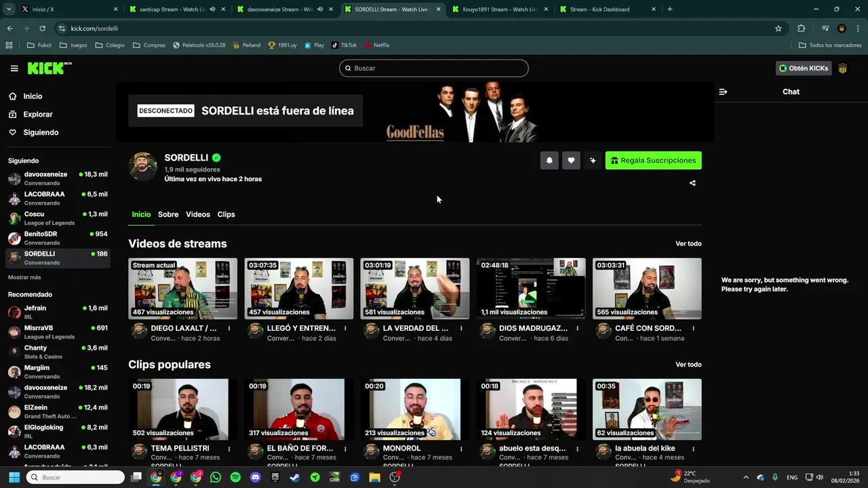868x488 pixels.
Task: Open Discord from the taskbar
Action: pyautogui.click(x=255, y=477)
